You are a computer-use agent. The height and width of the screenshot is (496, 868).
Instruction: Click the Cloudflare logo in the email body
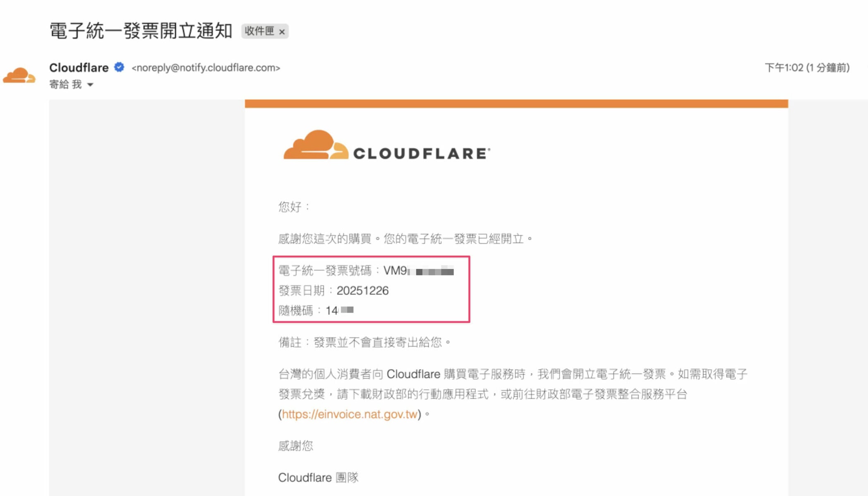pos(386,145)
